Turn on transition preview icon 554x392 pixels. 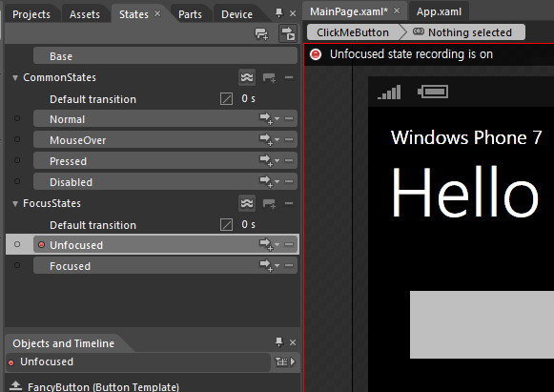pyautogui.click(x=288, y=34)
